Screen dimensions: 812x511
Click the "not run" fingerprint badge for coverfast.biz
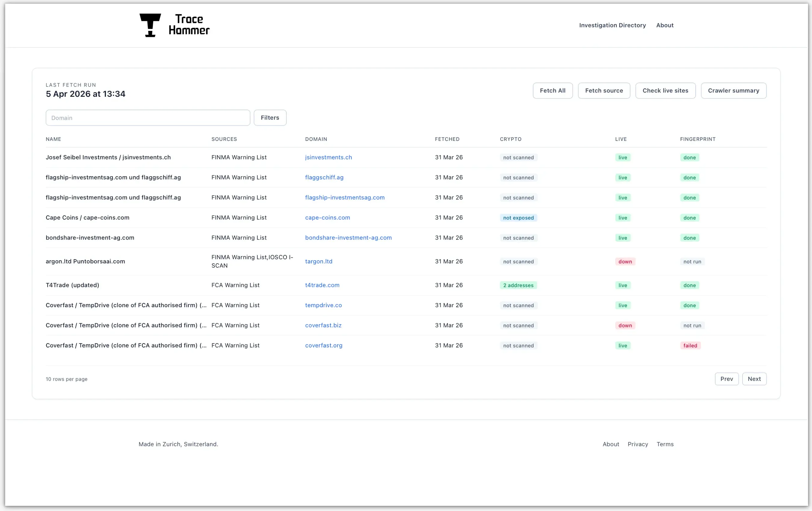click(692, 325)
